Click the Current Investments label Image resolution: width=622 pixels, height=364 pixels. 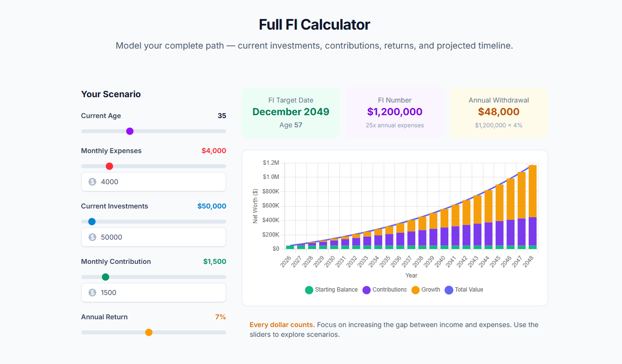pos(115,206)
